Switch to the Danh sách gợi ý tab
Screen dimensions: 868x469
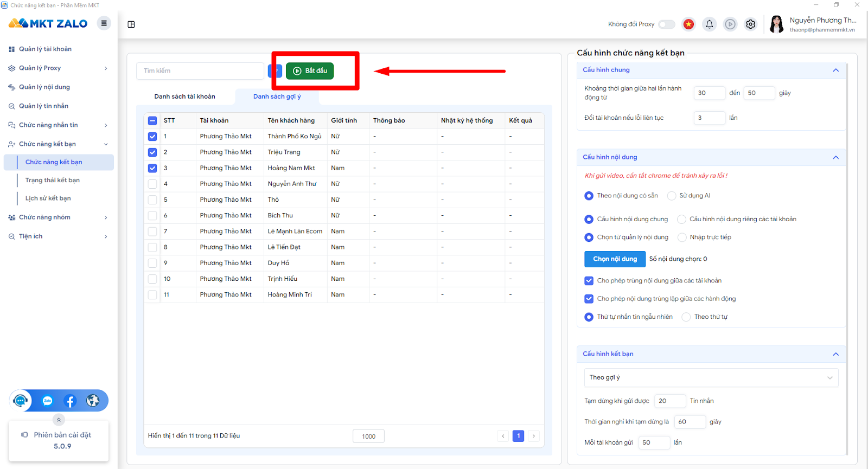[x=277, y=97]
